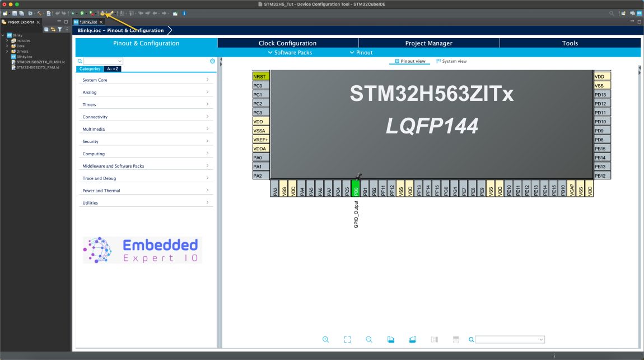Click the Build hammer toolbar icon

click(x=39, y=13)
